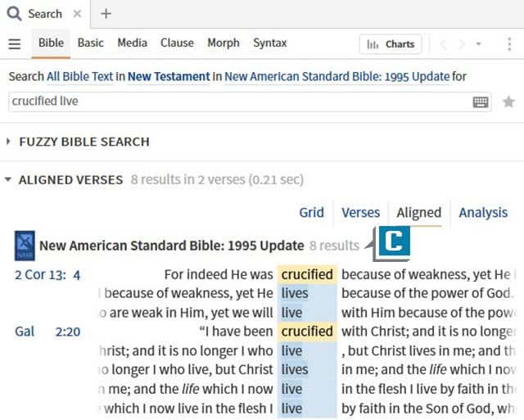Click into the search query field
This screenshot has width=524, height=420.
pos(237,102)
